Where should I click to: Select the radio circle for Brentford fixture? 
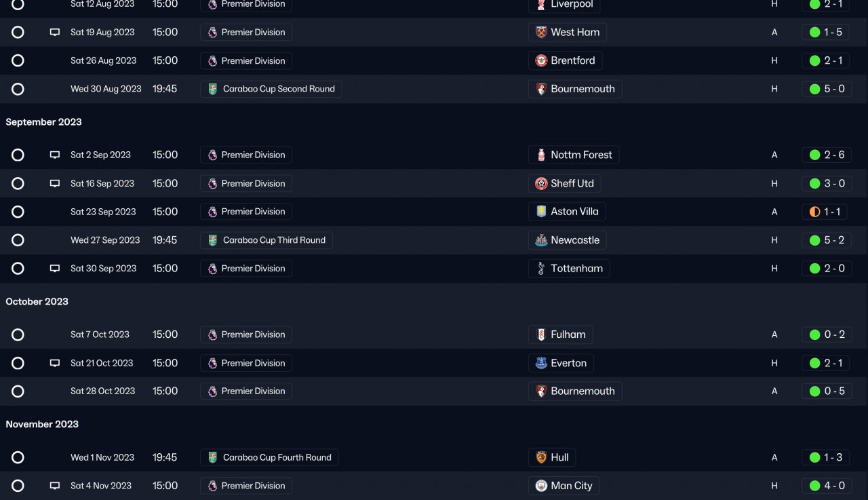tap(18, 61)
